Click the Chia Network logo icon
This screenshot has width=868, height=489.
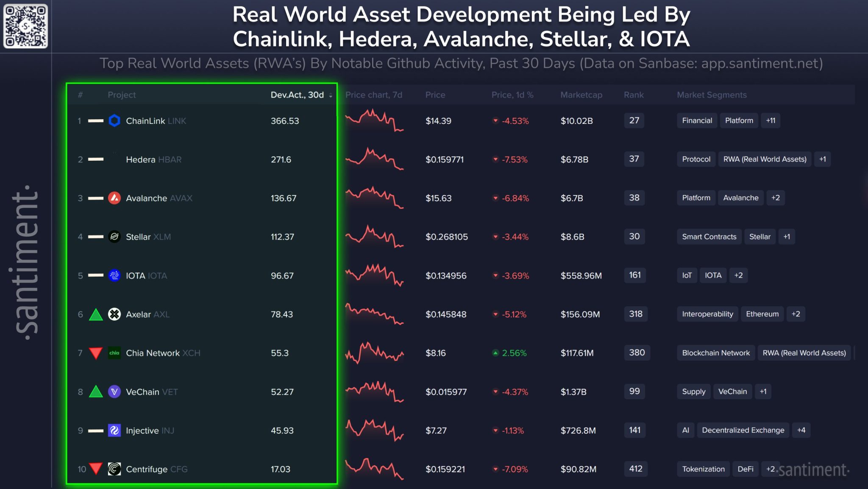coord(114,353)
